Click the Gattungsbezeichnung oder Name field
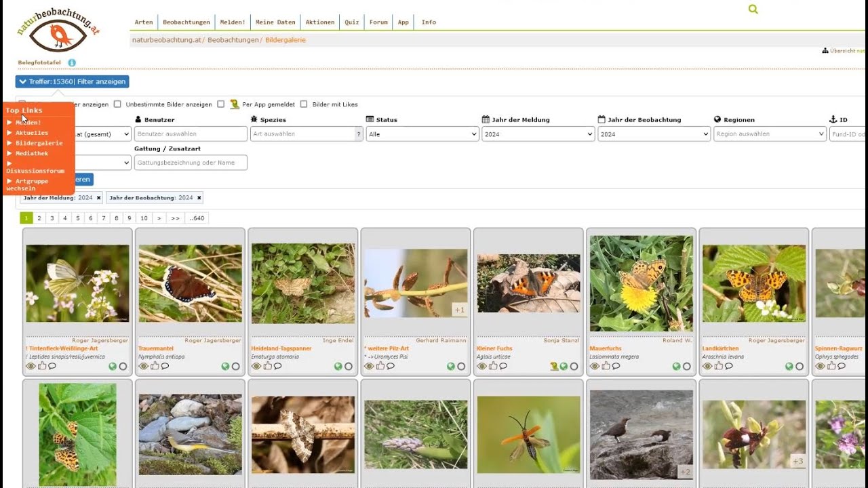The image size is (868, 488). pos(191,163)
